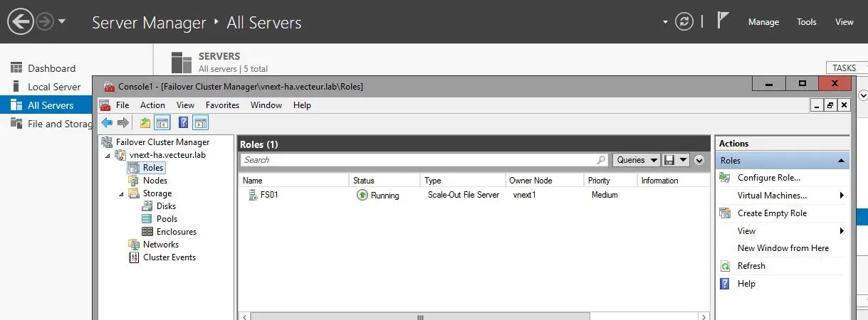The image size is (868, 320).
Task: Select vnext-ha.vecteur.lab in the tree
Action: pos(167,155)
